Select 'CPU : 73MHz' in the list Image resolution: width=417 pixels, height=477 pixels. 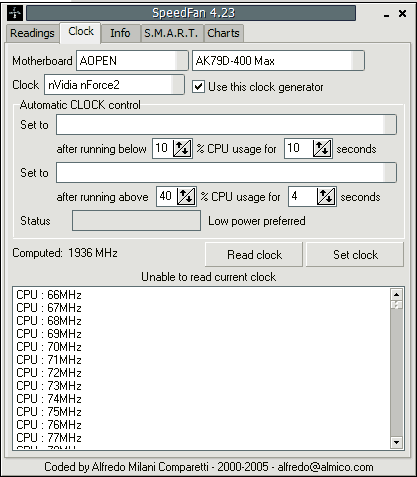(x=49, y=386)
